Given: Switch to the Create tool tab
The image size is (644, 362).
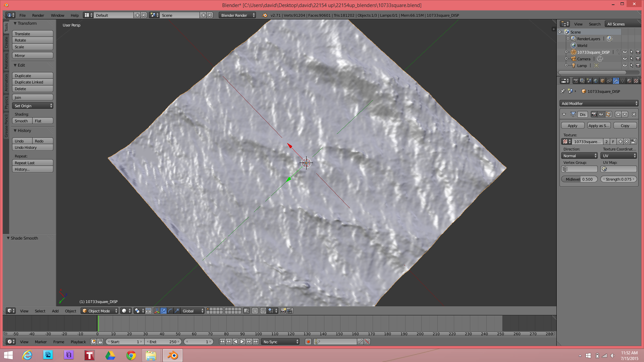Looking at the screenshot, I should 6,42.
